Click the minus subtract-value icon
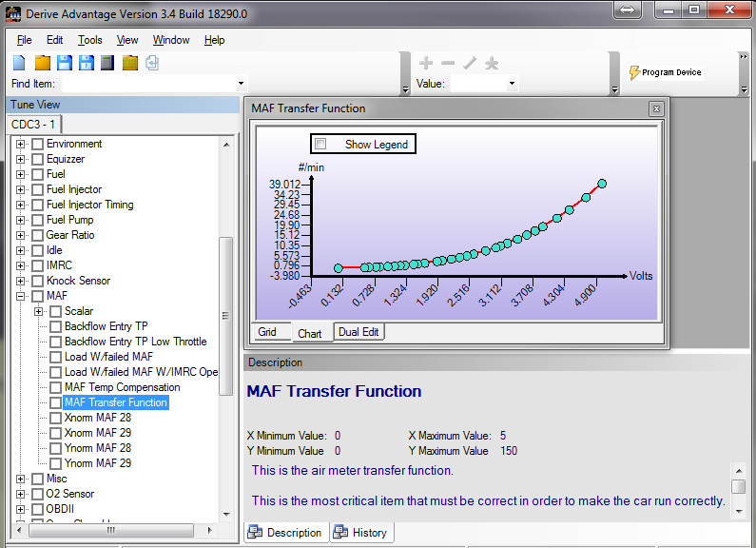756x548 pixels. 448,63
